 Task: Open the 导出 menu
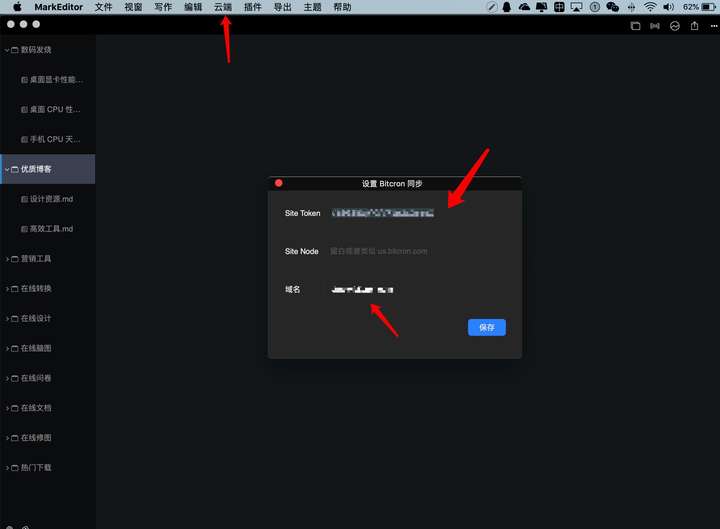(282, 7)
